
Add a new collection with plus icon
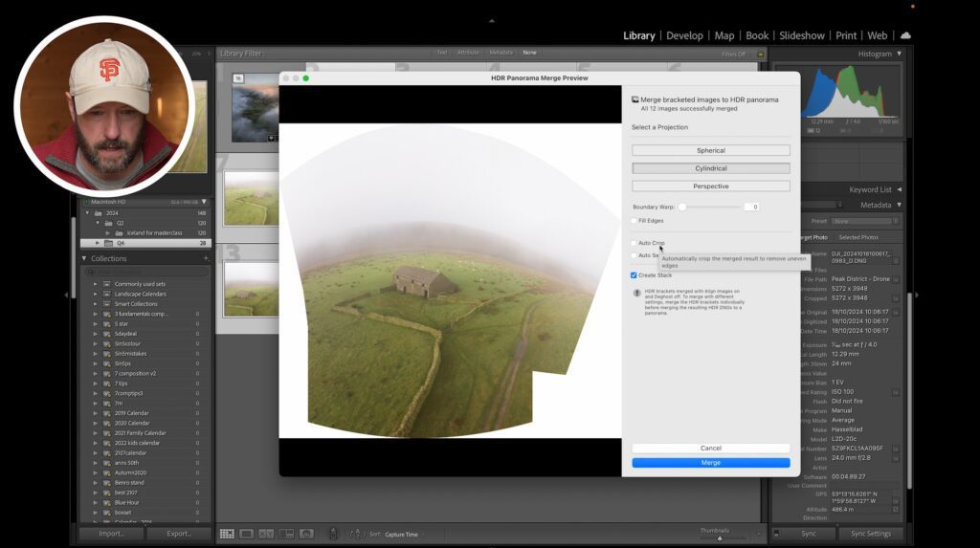point(206,258)
